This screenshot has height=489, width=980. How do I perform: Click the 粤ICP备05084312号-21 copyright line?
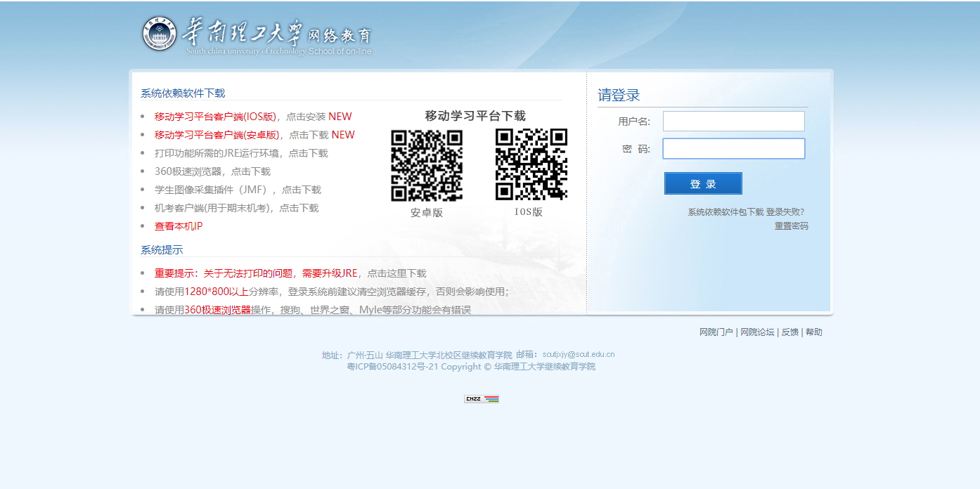(471, 367)
